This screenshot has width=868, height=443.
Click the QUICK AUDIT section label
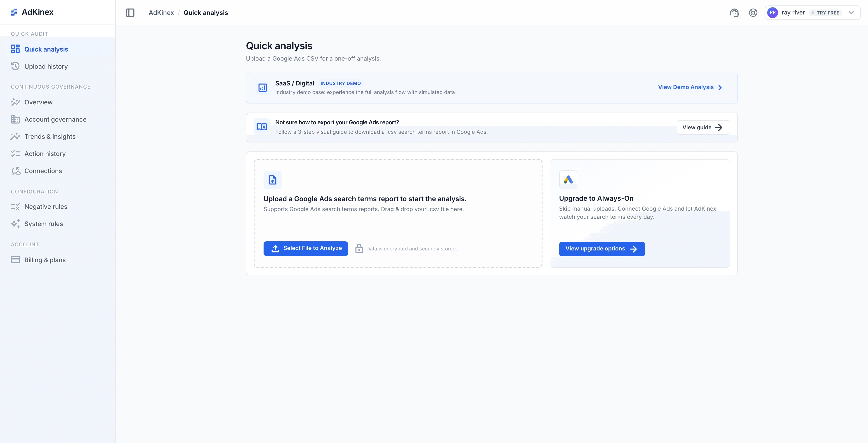click(x=29, y=34)
